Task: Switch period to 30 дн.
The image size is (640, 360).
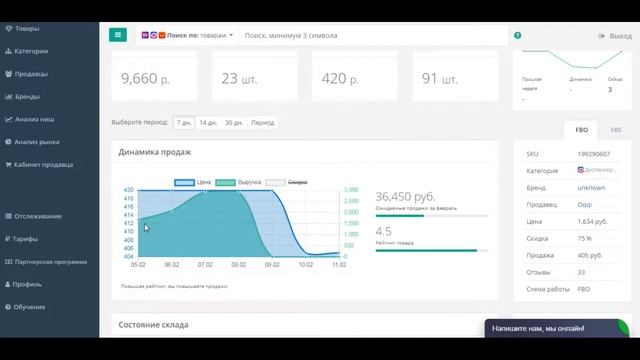Action: coord(233,122)
